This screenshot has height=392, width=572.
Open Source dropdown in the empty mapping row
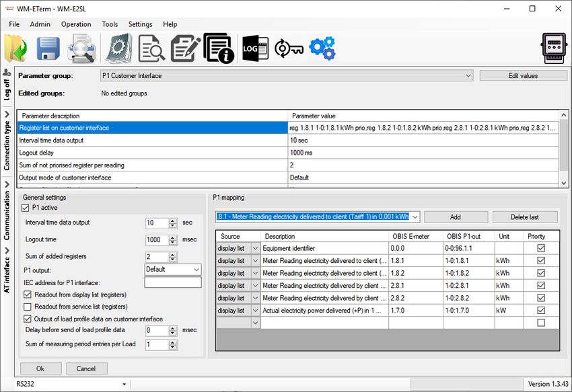point(255,323)
